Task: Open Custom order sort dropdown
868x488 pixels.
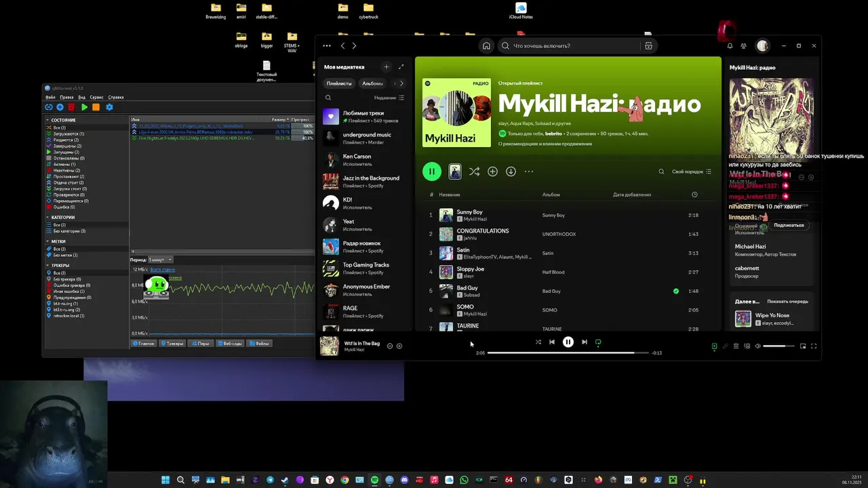Action: 692,171
